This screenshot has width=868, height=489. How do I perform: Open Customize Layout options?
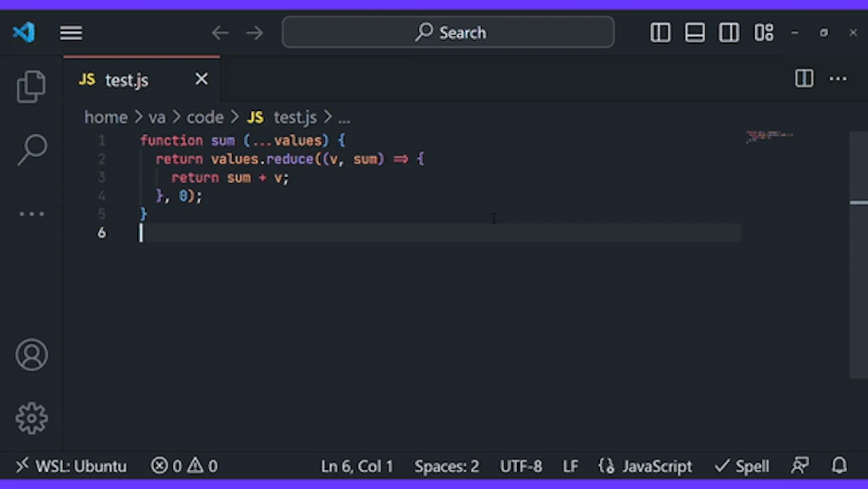764,33
